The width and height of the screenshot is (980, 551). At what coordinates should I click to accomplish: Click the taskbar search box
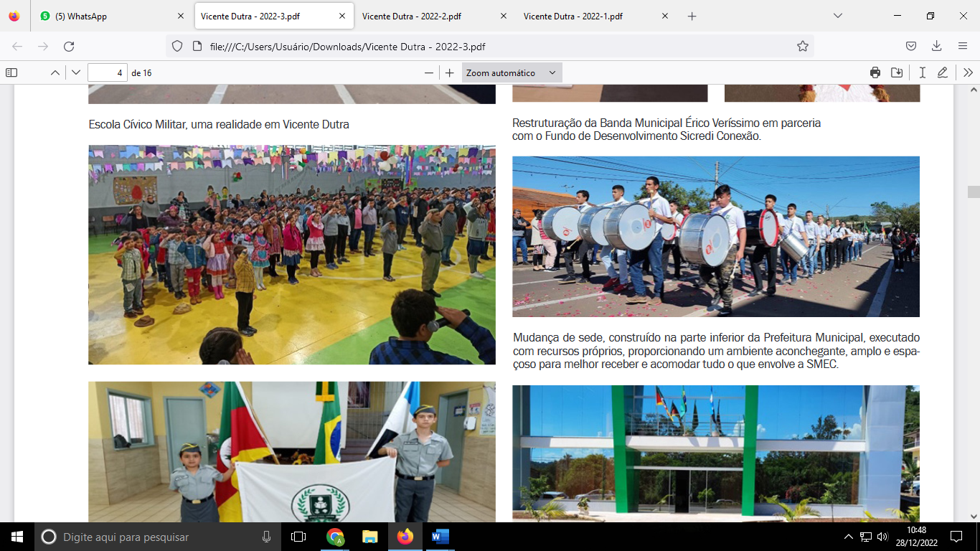[158, 537]
